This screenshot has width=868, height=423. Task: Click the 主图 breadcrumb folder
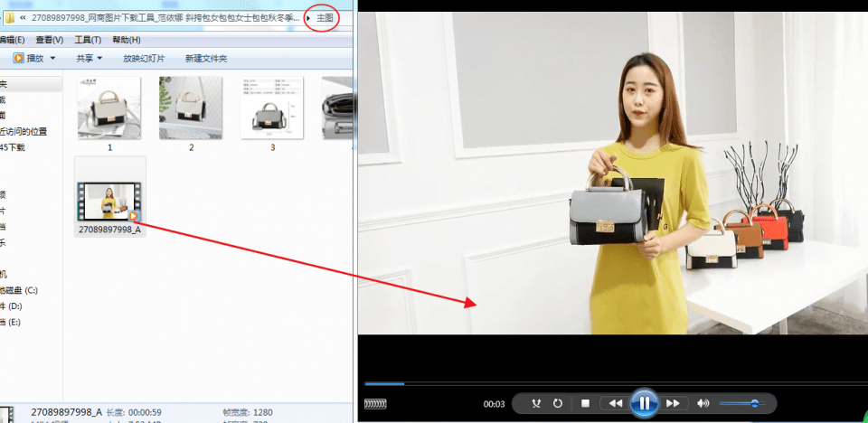click(x=325, y=18)
